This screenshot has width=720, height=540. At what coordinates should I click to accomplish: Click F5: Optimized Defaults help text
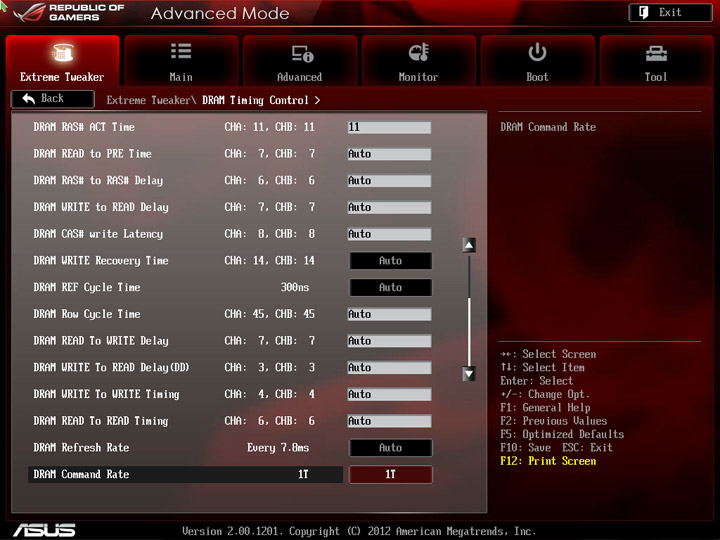[562, 434]
